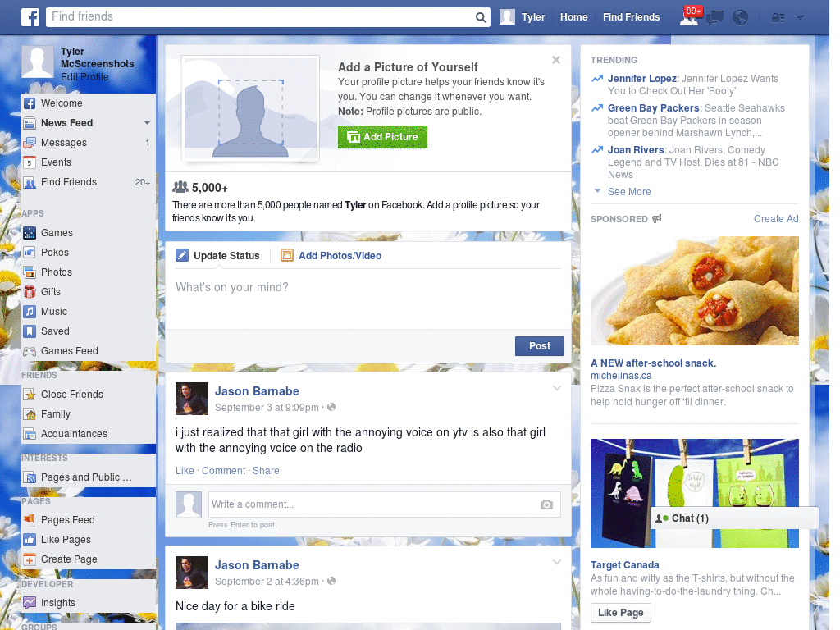Open Jennifer Lopez trending topic
840x630 pixels.
(x=641, y=79)
